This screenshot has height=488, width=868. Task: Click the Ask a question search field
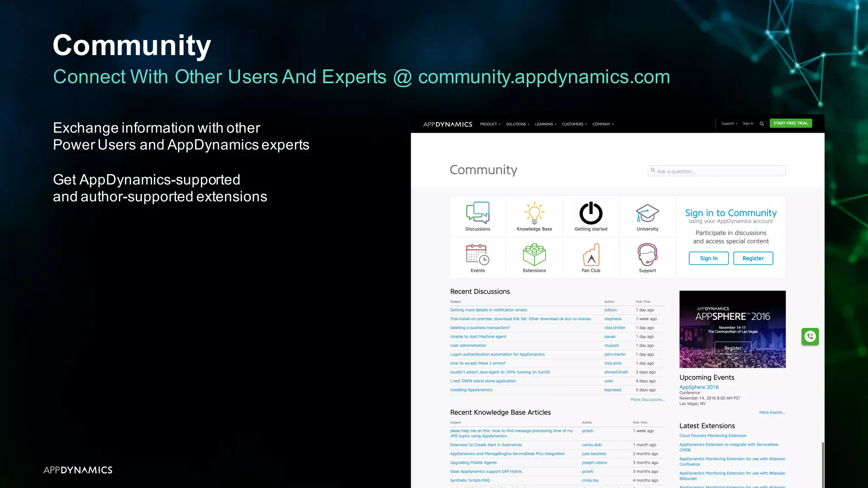[717, 171]
